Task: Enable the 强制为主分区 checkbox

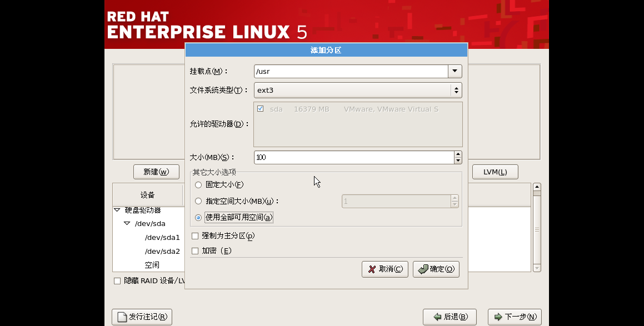Action: [195, 235]
